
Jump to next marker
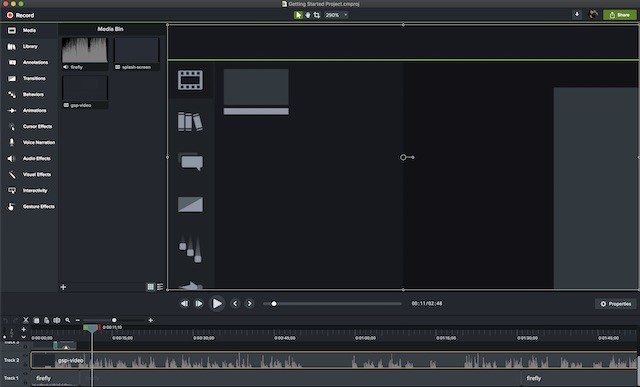[x=249, y=303]
